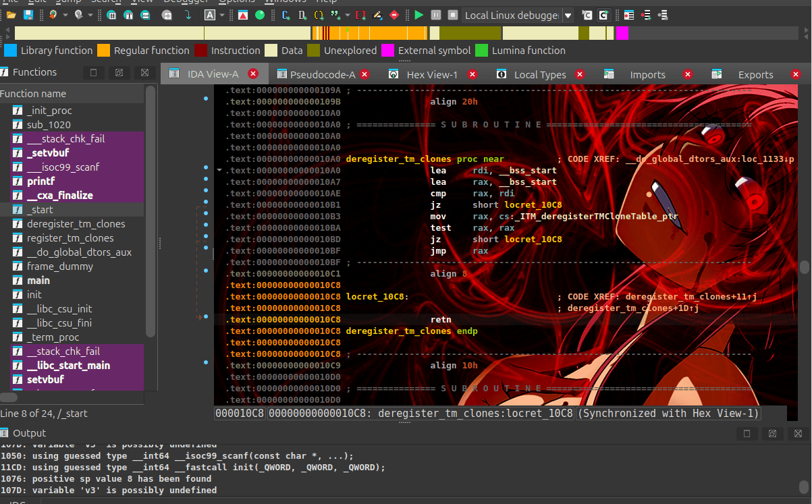Start the debugger with green play button
The image size is (812, 504).
(x=419, y=15)
